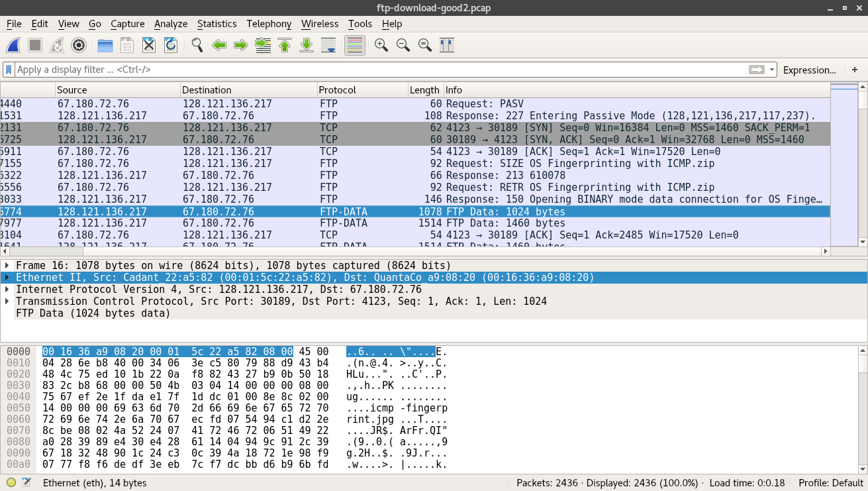Click into the display filter input field
Screen dimensions: 868x491
coord(377,70)
